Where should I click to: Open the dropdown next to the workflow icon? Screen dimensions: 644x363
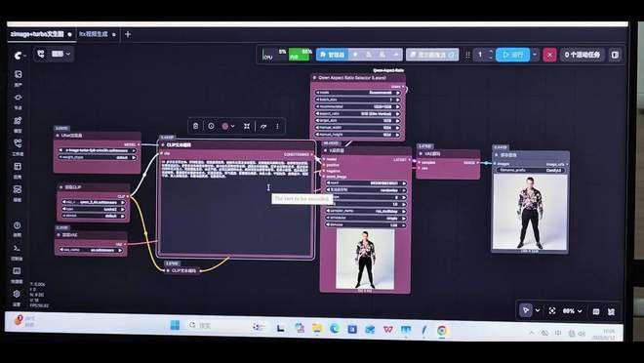61,54
